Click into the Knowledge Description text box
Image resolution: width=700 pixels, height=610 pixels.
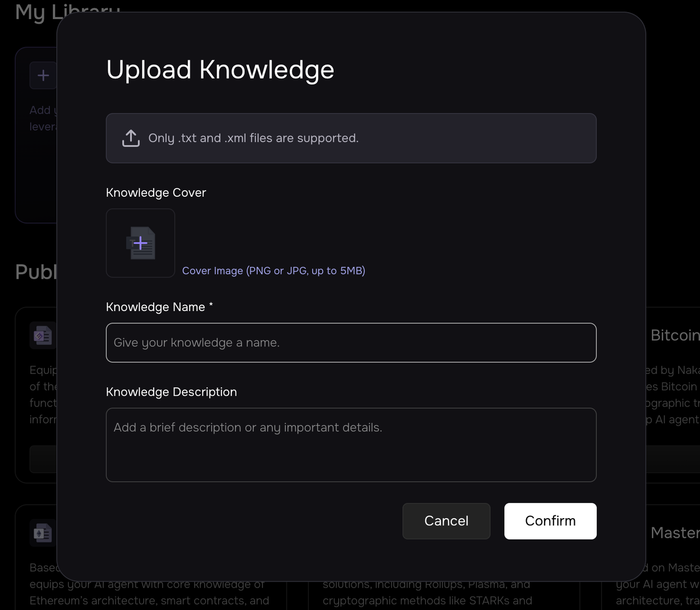[351, 445]
